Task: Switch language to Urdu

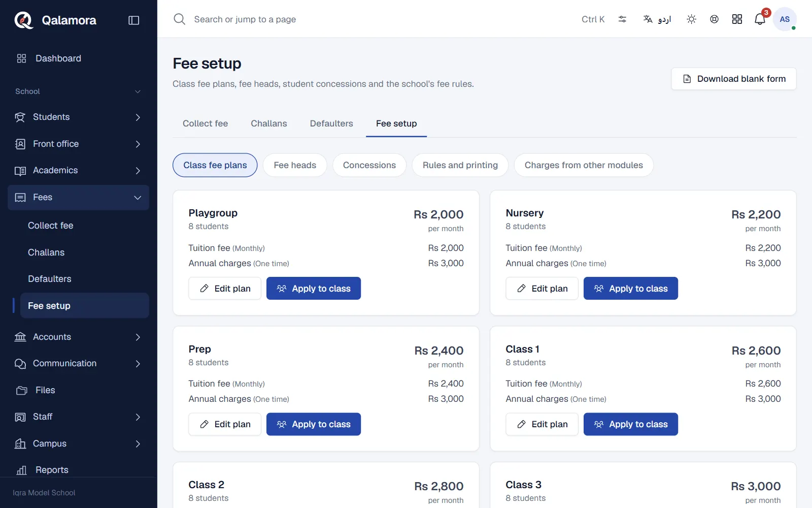Action: [x=657, y=19]
